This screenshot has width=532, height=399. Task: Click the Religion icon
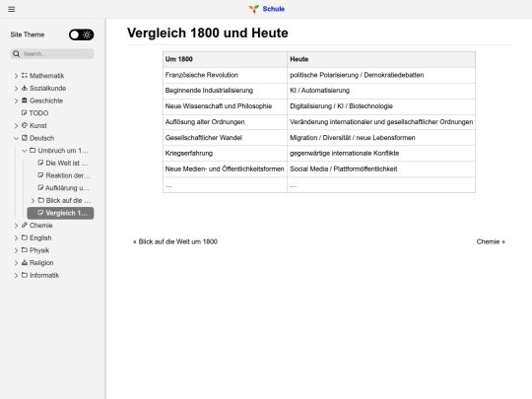tap(25, 263)
